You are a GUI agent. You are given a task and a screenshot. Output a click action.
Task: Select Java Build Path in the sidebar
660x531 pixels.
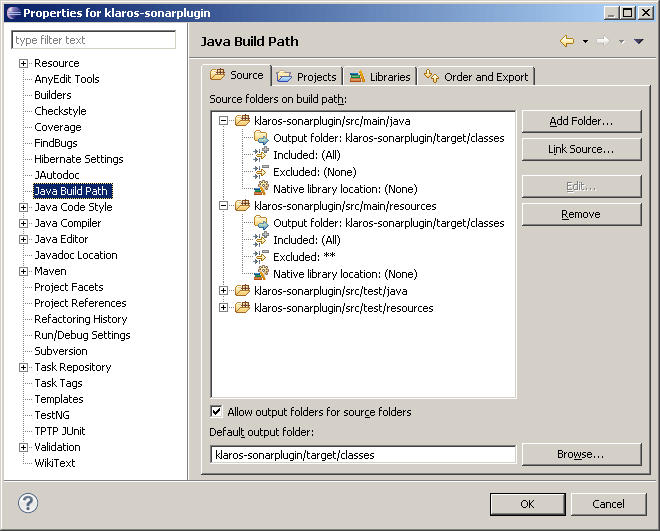pos(73,191)
